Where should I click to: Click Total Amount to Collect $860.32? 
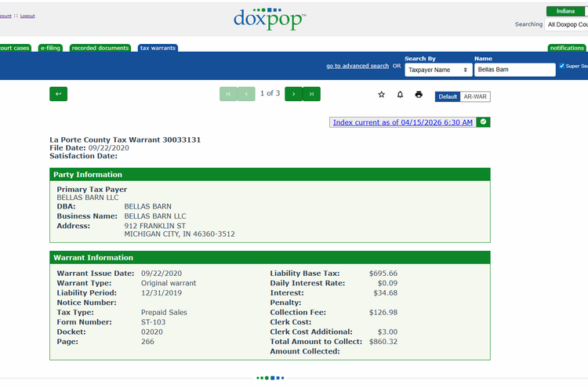[x=383, y=342]
